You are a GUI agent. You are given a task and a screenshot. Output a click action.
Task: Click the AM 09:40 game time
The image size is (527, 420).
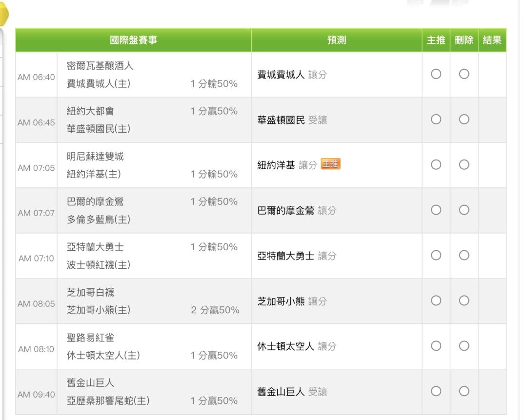[x=36, y=395]
